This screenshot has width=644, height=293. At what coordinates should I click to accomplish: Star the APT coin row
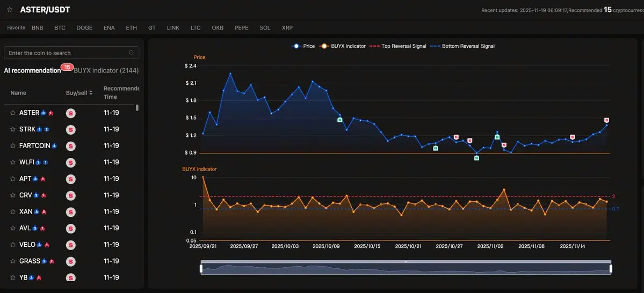[13, 179]
